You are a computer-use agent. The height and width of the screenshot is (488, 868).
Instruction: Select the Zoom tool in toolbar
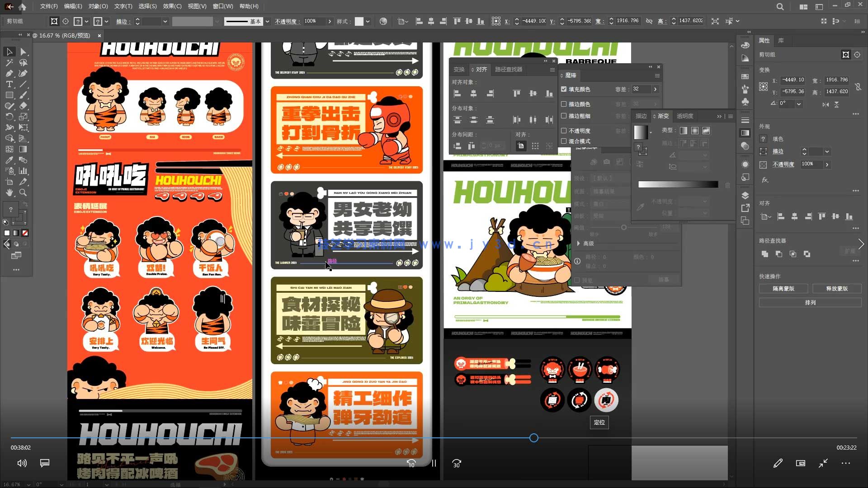[23, 192]
